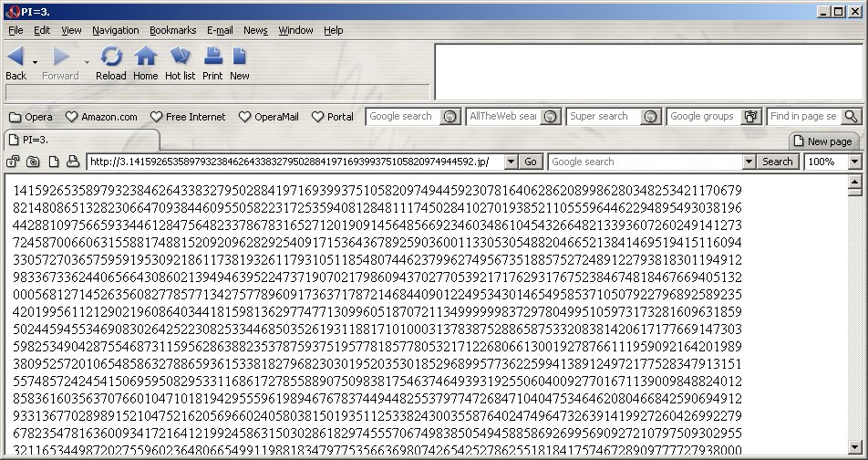Open the Amazon.com bookmark

(101, 117)
